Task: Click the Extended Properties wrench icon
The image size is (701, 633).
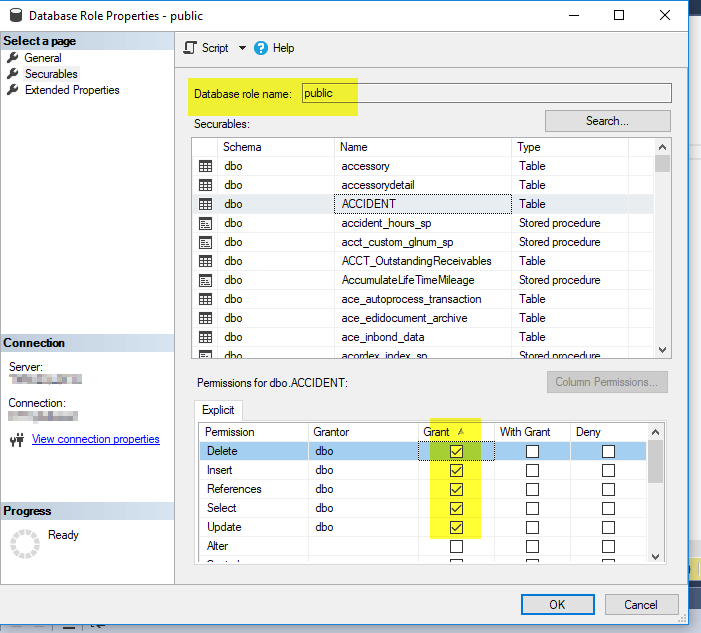Action: click(13, 90)
